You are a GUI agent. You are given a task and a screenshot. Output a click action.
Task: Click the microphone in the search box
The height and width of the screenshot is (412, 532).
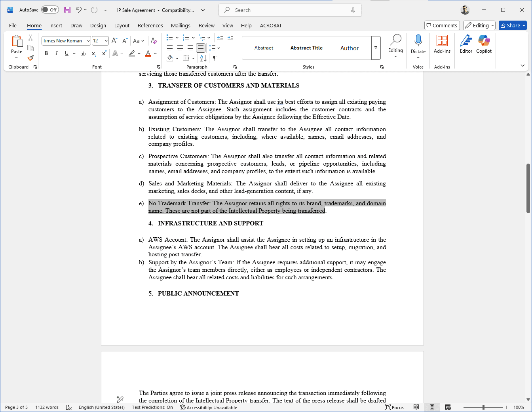[x=353, y=10]
